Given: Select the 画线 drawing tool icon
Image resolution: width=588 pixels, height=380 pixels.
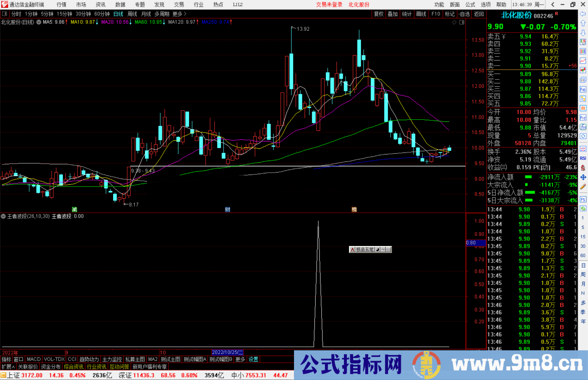Looking at the screenshot, I should click(422, 14).
